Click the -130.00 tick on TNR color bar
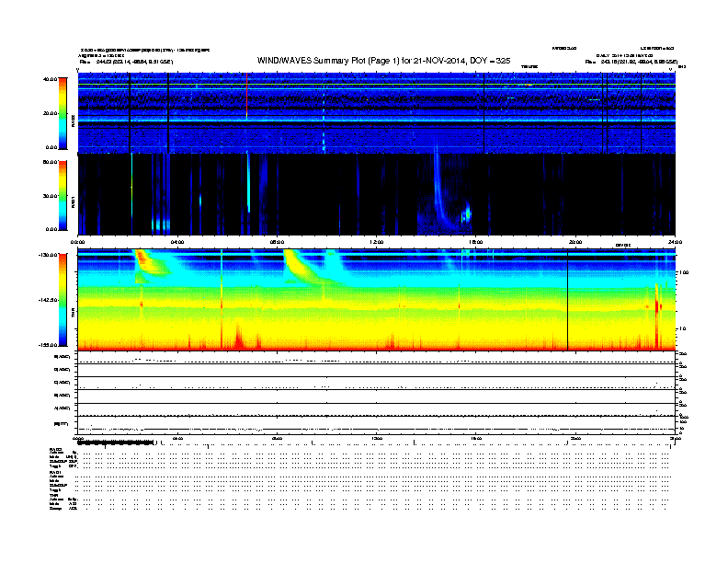Image resolution: width=728 pixels, height=563 pixels. [48, 255]
